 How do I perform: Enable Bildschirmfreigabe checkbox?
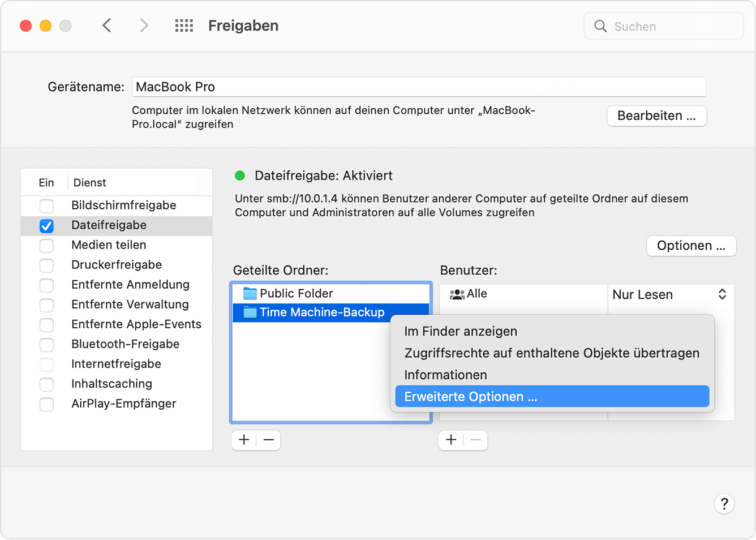point(46,205)
